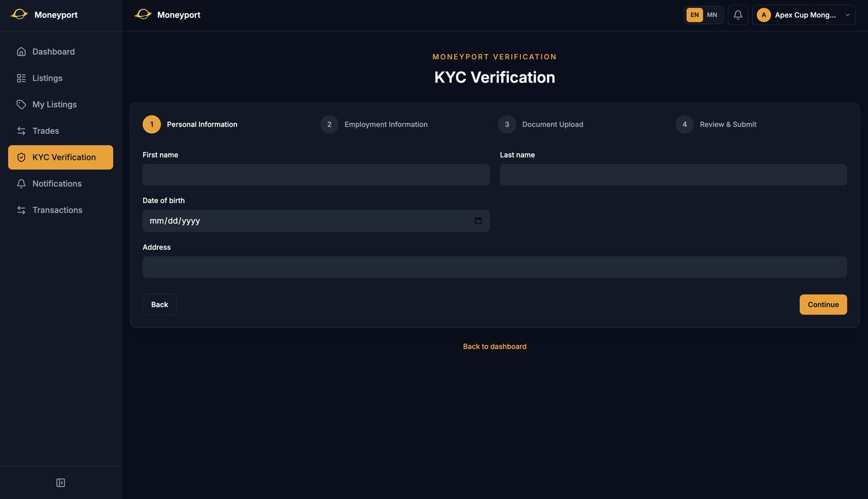The width and height of the screenshot is (868, 499).
Task: Click the account avatar letter A
Action: (764, 15)
